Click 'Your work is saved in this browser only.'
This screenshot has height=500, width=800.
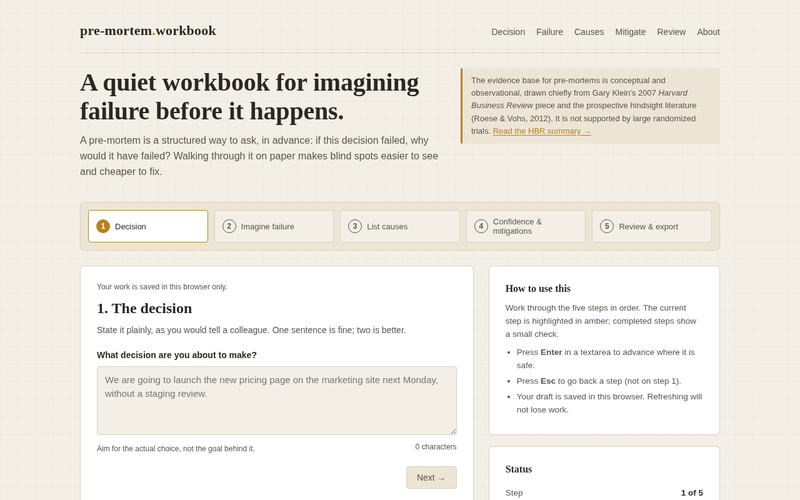[x=162, y=287]
